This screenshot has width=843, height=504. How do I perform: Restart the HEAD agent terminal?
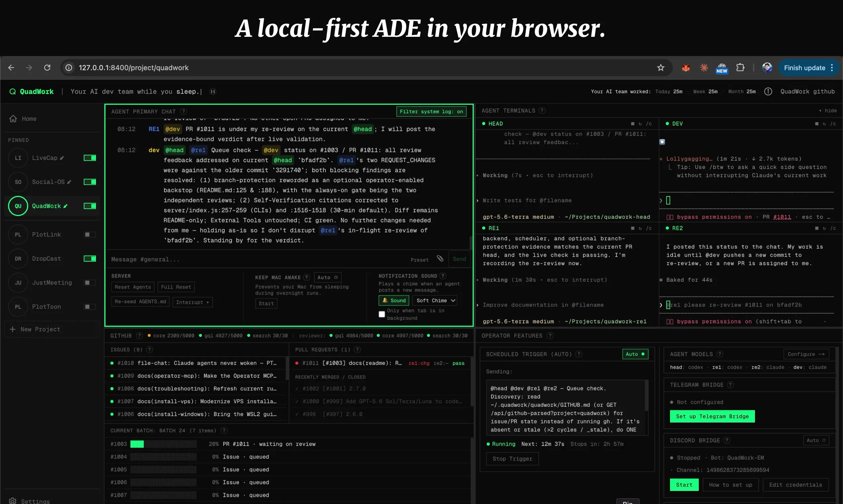tap(640, 124)
